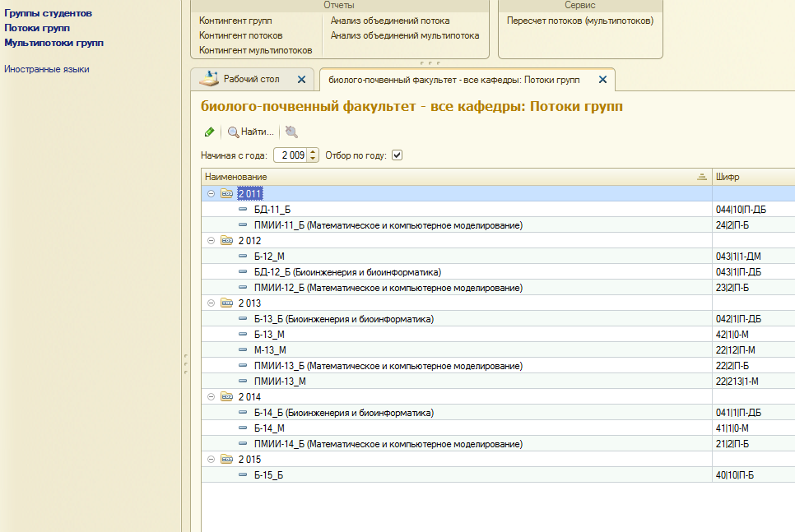The image size is (795, 532).
Task: Click the desktop icon on Рабочий стол tab
Action: [209, 79]
